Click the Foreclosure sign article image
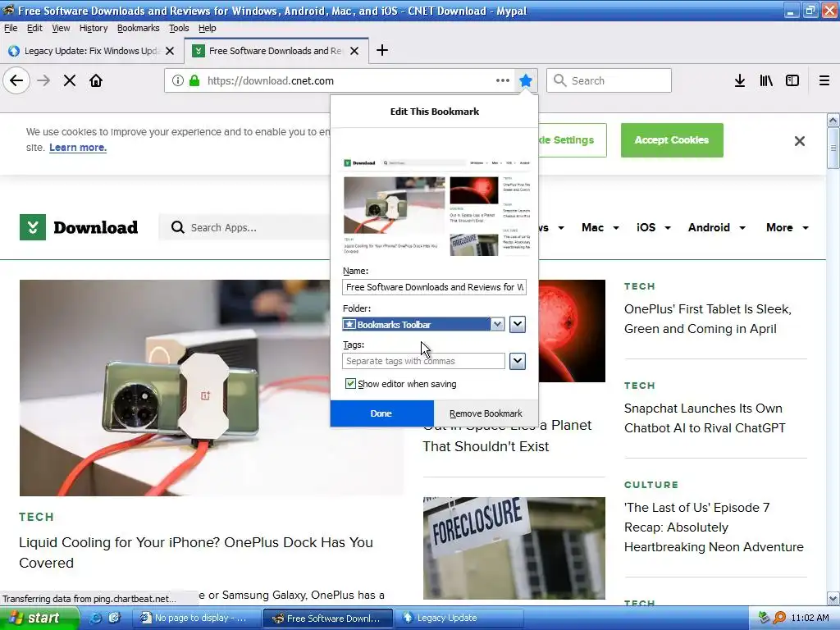 coord(514,548)
